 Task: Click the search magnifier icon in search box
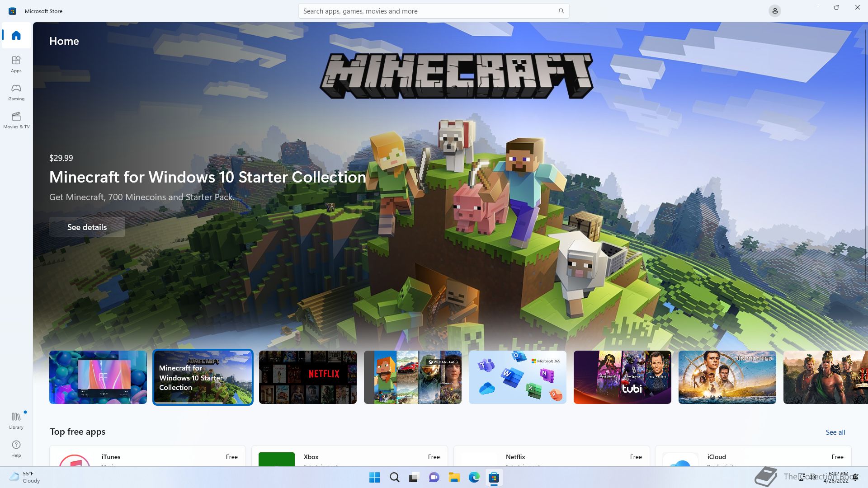click(x=561, y=11)
